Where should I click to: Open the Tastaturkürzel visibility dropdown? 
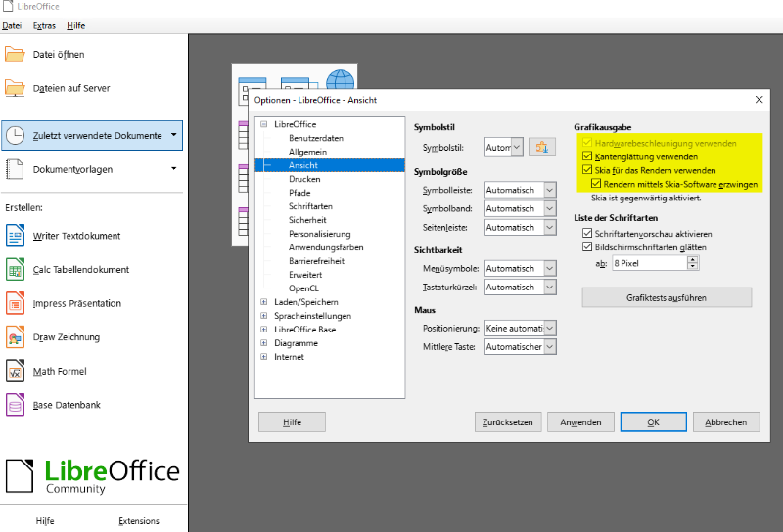521,287
